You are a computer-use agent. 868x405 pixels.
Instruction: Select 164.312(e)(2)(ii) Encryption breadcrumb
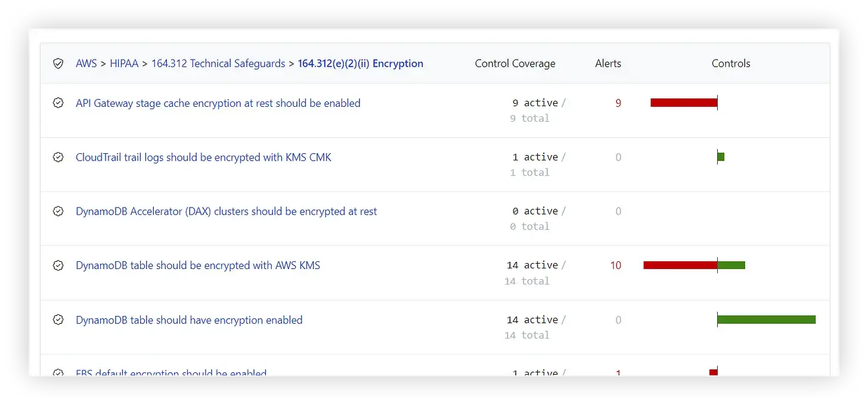[361, 63]
